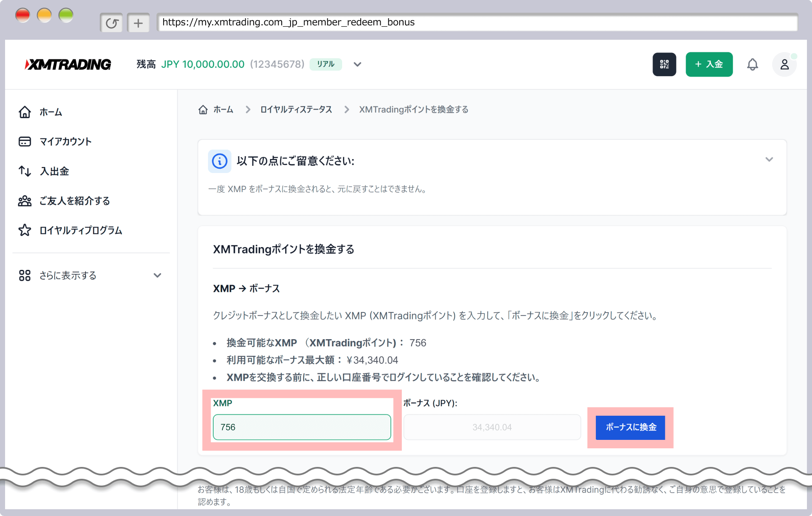812x516 pixels.
Task: Click the XMTRADING logo
Action: 68,64
